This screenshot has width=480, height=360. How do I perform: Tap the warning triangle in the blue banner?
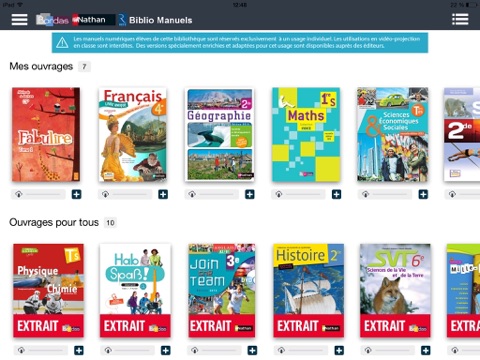coord(62,42)
